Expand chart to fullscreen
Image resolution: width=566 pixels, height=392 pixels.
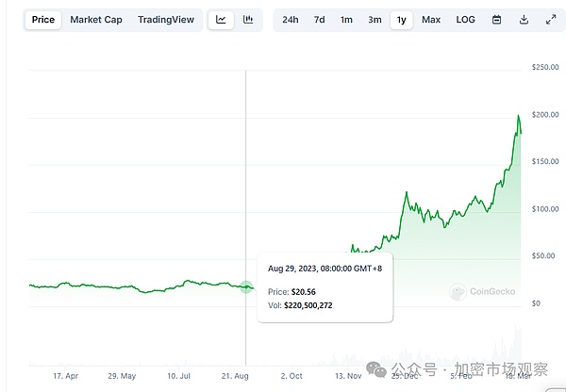(551, 20)
